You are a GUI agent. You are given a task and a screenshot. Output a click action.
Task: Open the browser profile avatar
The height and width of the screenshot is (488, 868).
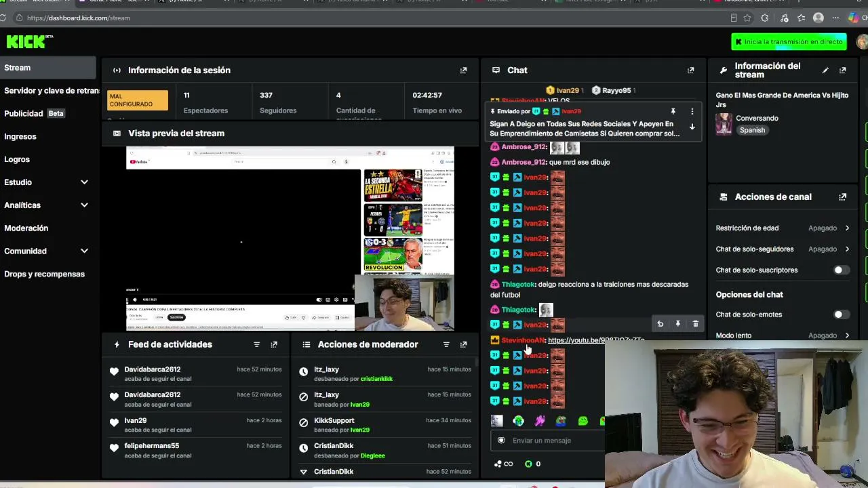[x=818, y=18]
